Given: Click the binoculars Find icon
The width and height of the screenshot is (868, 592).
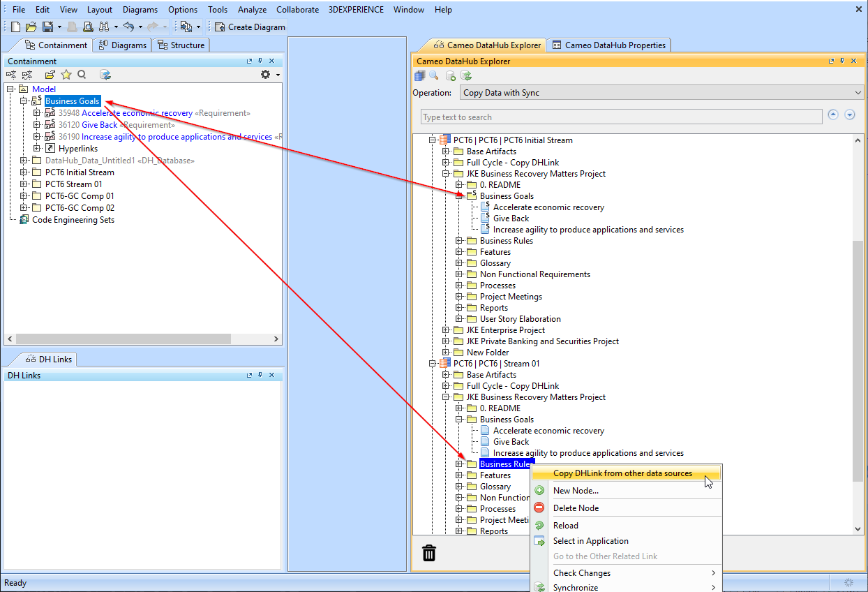Looking at the screenshot, I should coord(103,27).
